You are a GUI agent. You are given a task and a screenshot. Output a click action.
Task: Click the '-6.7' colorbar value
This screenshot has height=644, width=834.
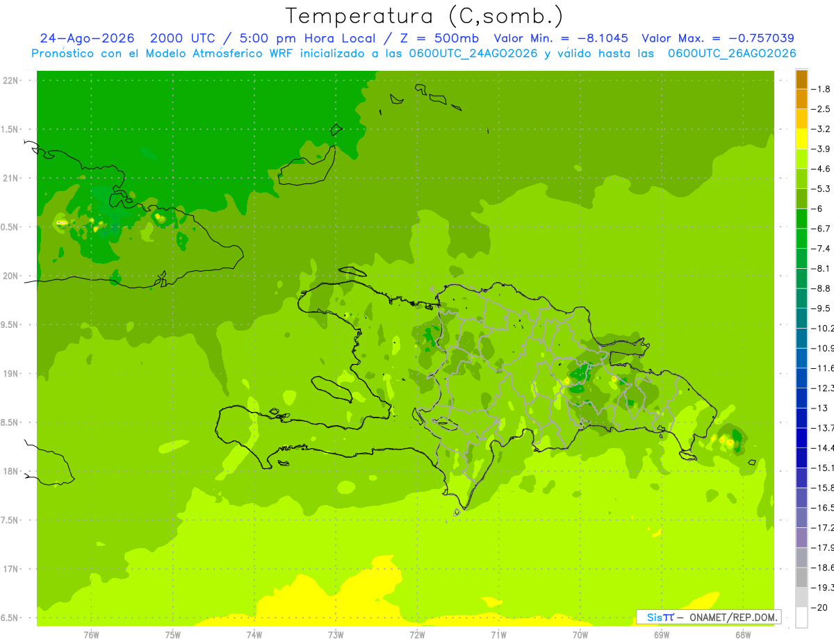821,229
